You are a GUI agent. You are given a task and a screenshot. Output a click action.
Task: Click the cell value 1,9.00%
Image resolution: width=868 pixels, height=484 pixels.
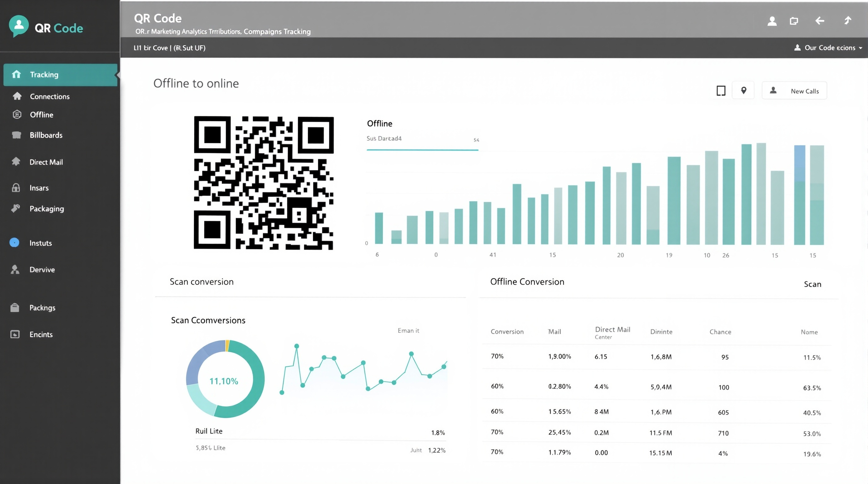(559, 356)
